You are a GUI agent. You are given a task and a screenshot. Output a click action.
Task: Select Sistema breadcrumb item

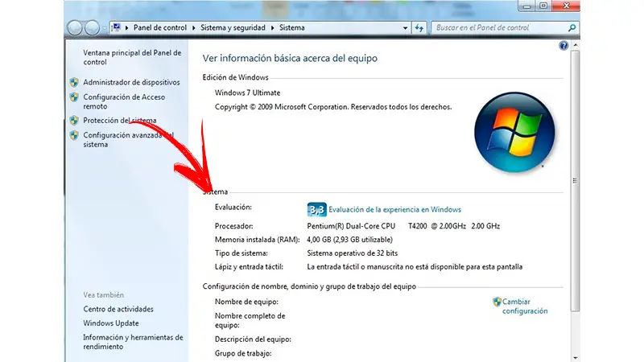click(x=292, y=27)
